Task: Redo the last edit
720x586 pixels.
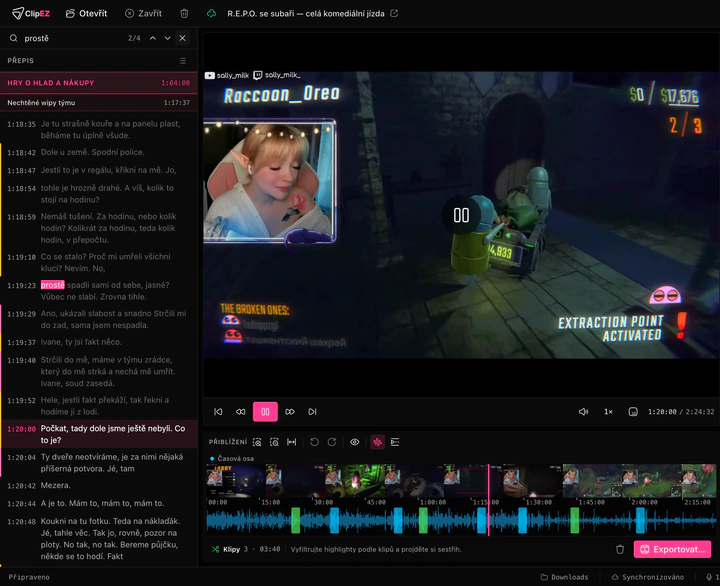Action: pyautogui.click(x=332, y=442)
